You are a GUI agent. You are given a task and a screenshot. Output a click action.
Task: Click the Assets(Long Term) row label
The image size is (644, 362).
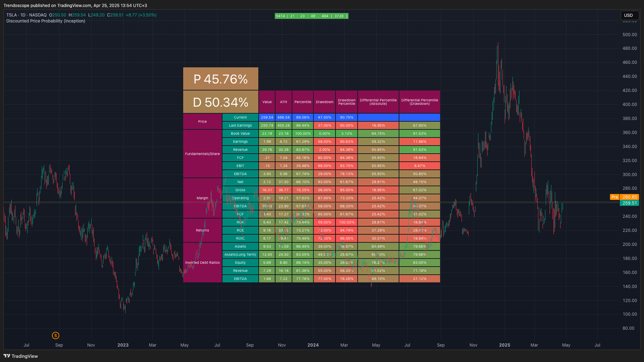coord(240,255)
